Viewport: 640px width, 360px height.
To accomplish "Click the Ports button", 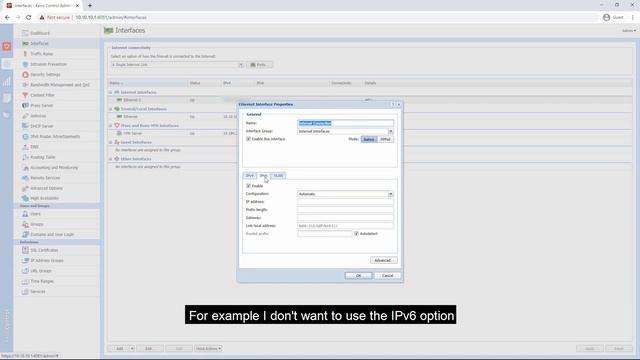I will pos(260,65).
